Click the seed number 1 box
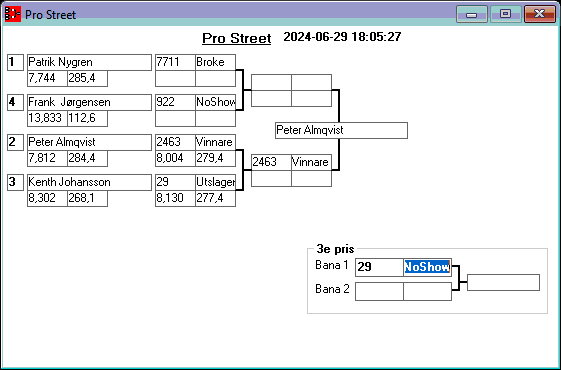Image resolution: width=561 pixels, height=370 pixels. click(x=15, y=62)
